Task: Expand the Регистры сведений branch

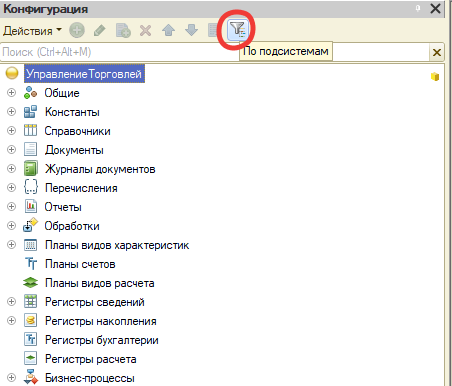Action: pos(11,302)
